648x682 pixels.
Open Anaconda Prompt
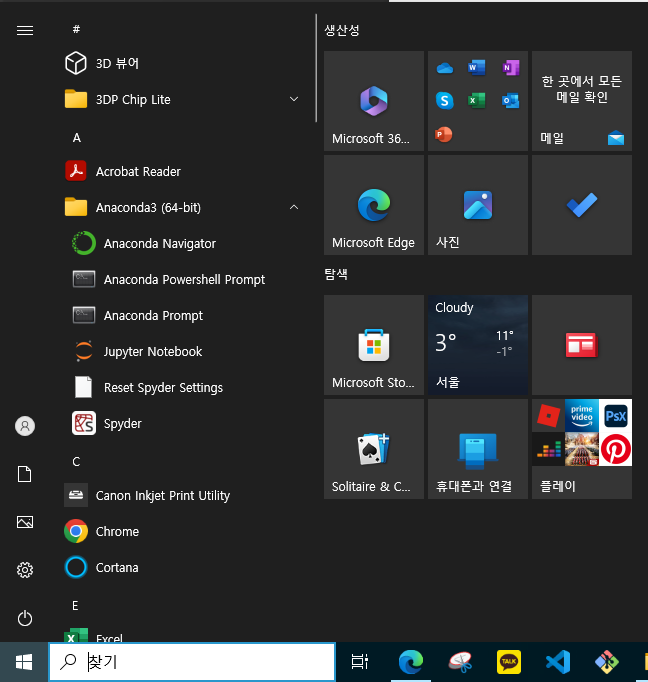(183, 316)
